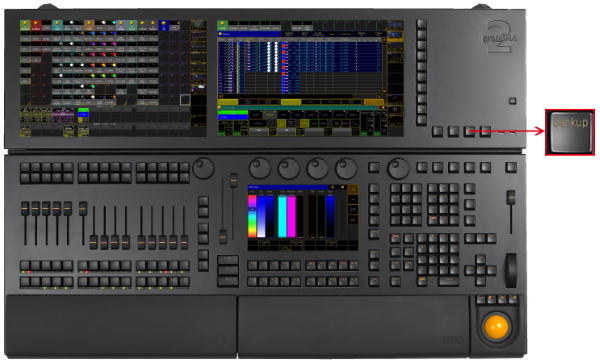Click the grandMA2 logo emblem
Image resolution: width=600 pixels, height=364 pixels.
point(500,37)
